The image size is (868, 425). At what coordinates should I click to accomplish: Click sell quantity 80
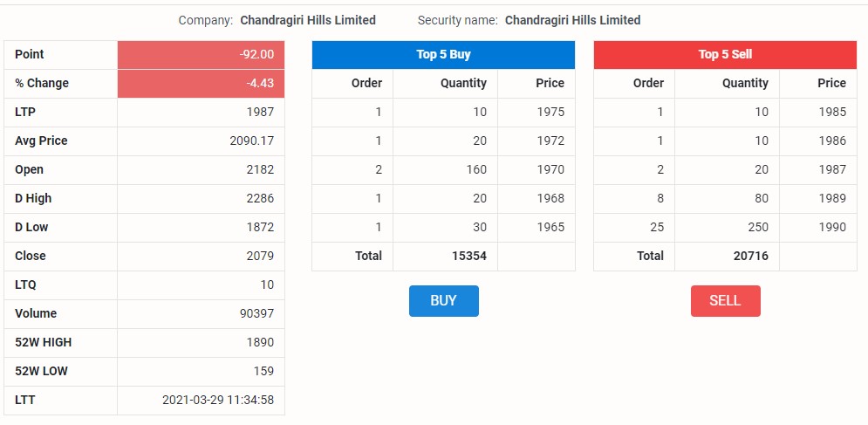point(762,198)
